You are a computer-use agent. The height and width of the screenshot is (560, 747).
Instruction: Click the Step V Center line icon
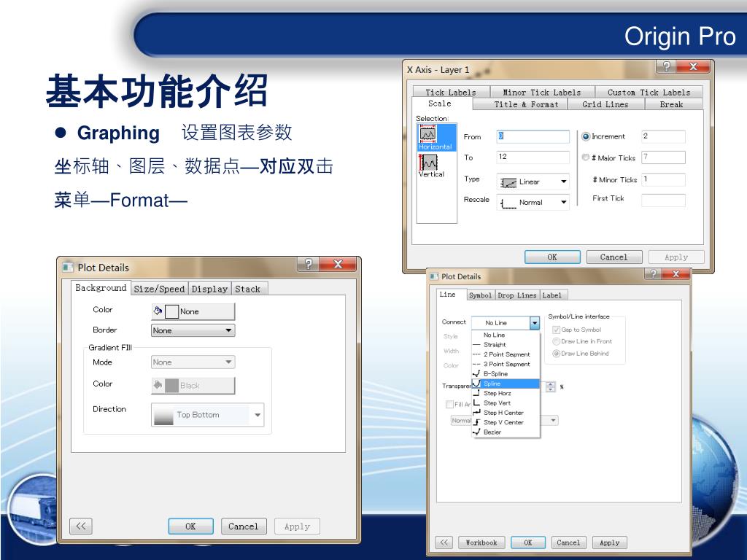[x=476, y=422]
